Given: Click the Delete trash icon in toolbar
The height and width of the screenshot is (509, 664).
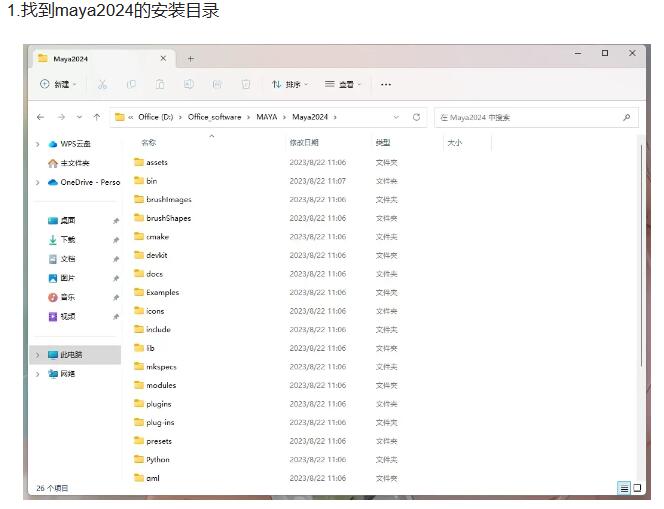Looking at the screenshot, I should tap(246, 85).
